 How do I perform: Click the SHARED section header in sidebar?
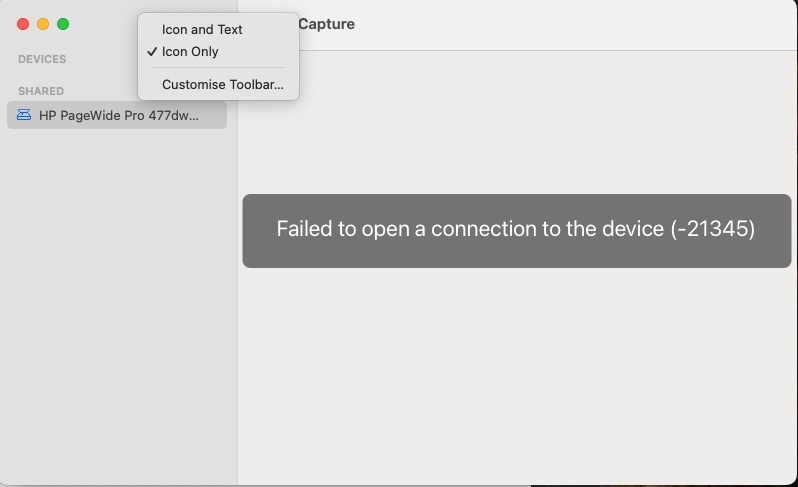pos(41,91)
